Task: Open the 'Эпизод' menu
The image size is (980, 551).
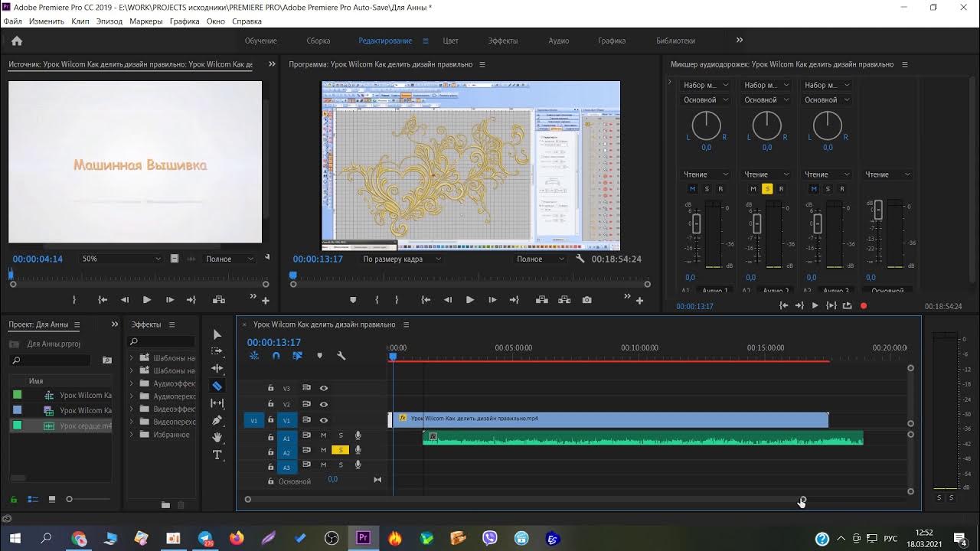Action: tap(109, 21)
